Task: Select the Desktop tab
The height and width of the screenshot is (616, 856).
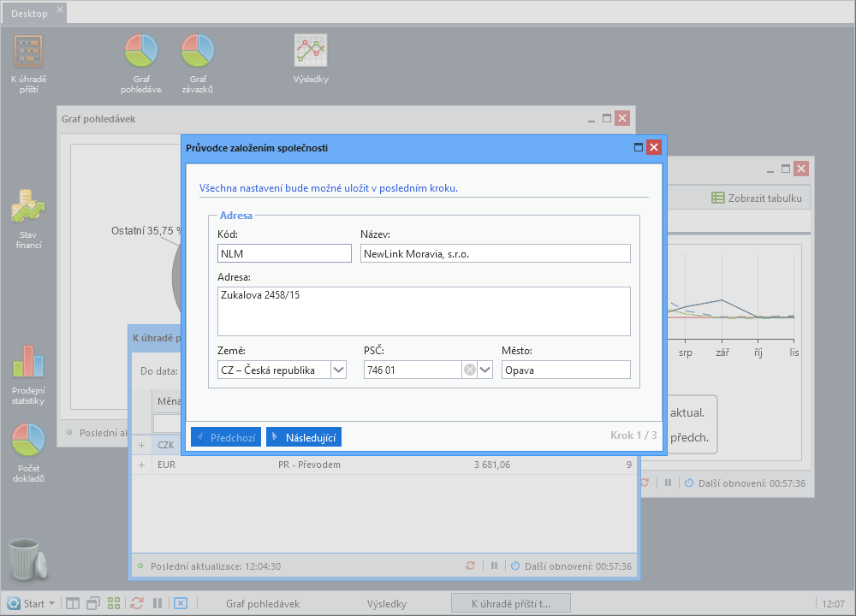Action: point(29,14)
